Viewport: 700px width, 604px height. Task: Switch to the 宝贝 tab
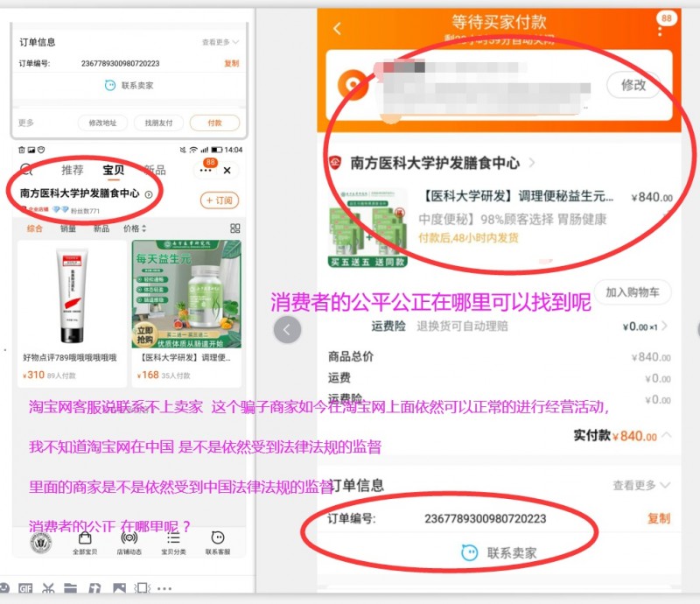pyautogui.click(x=114, y=170)
